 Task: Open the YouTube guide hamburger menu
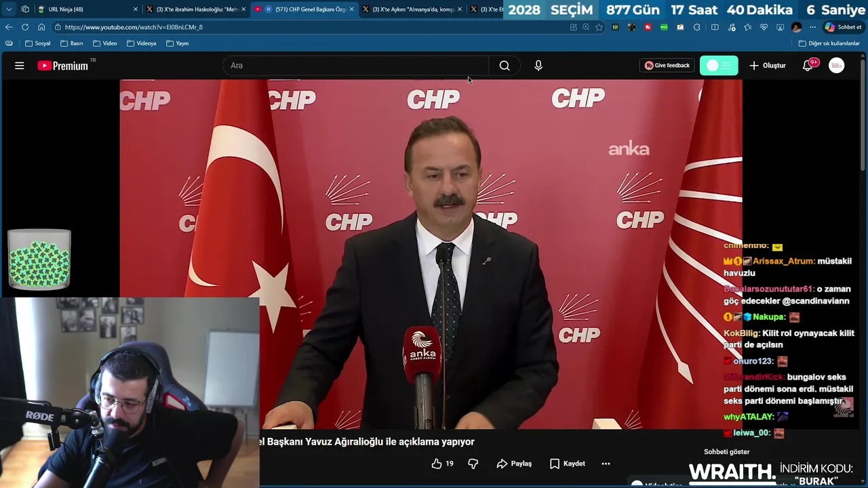point(20,66)
